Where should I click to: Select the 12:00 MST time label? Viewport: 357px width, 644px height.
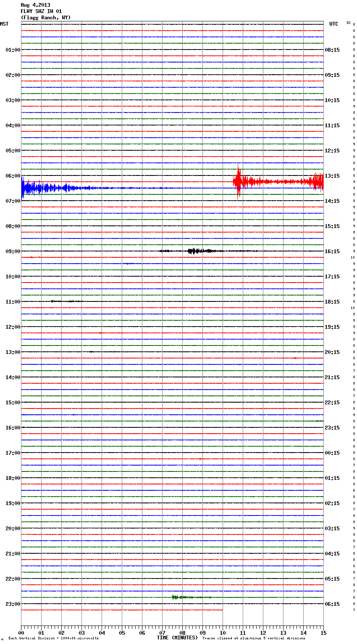(x=13, y=327)
